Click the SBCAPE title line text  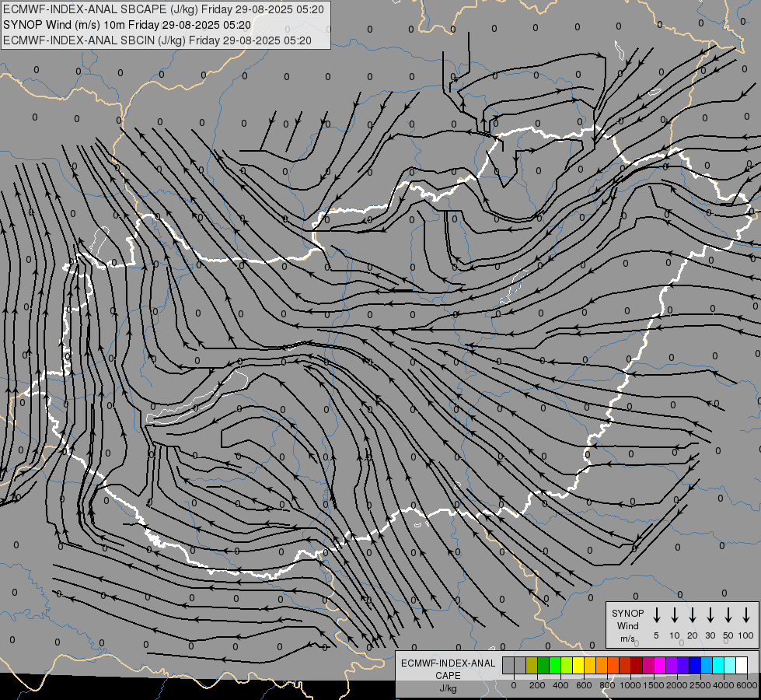163,9
